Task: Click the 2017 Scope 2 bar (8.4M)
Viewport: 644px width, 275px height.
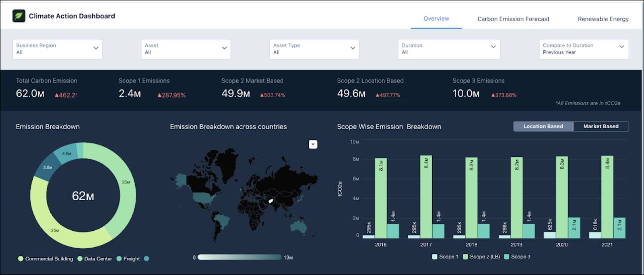Action: [426, 197]
